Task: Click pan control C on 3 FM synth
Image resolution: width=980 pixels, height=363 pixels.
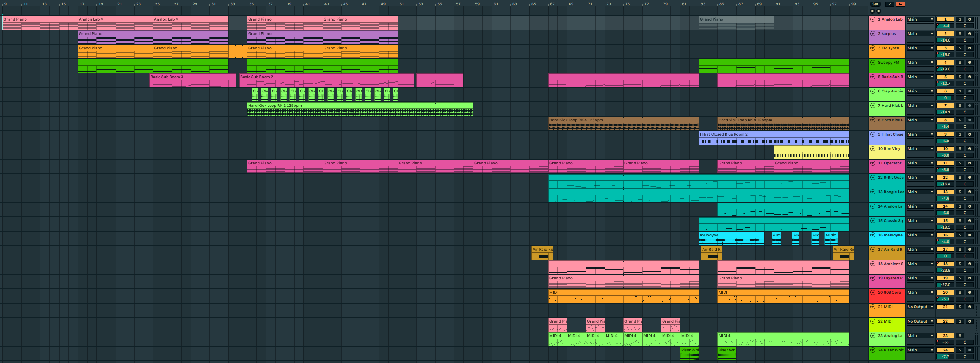Action: pos(964,55)
